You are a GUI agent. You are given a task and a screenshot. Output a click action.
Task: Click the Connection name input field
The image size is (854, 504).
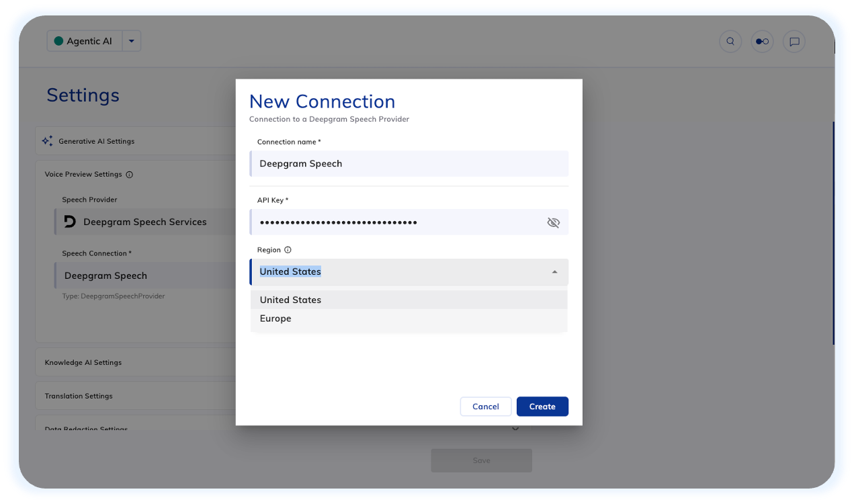(x=409, y=163)
